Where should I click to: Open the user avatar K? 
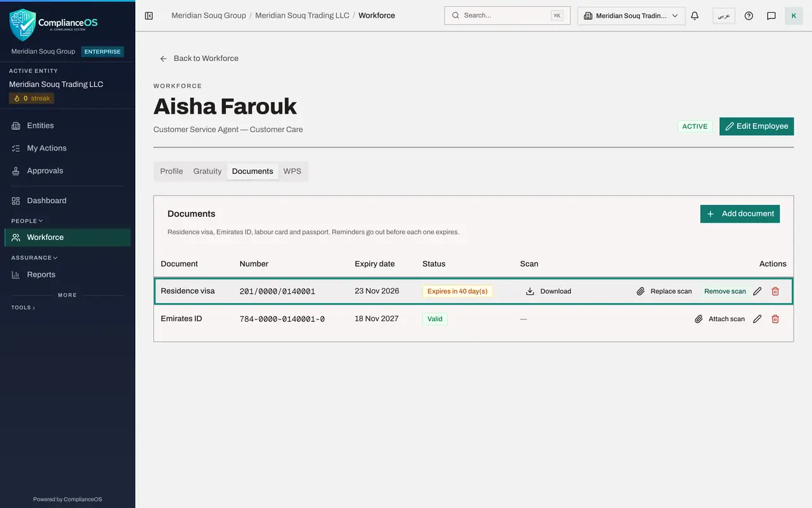coord(794,16)
